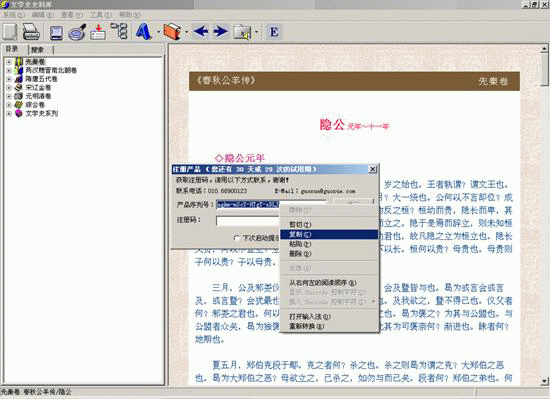Go forward with the right arrow icon

point(221,32)
